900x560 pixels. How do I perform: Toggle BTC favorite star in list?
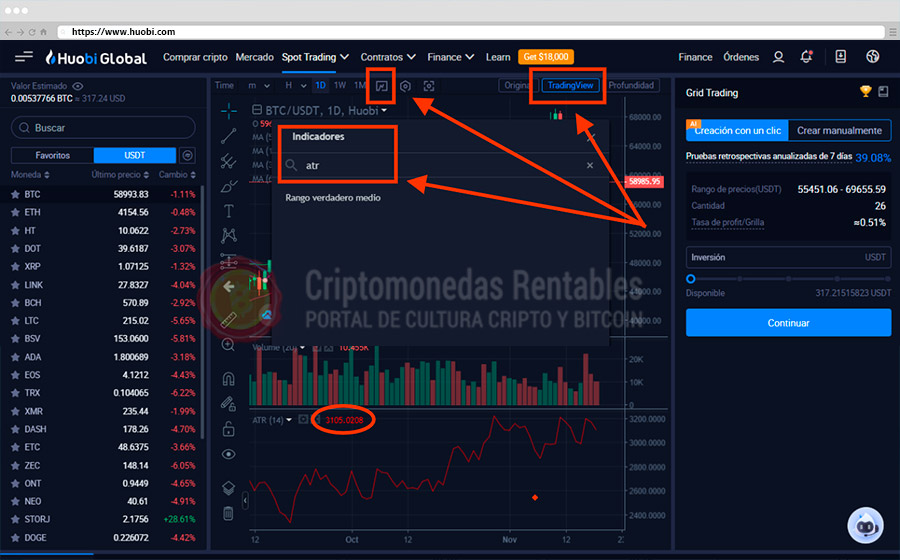coord(14,194)
